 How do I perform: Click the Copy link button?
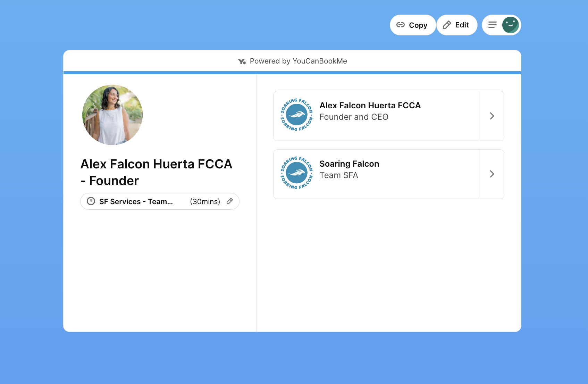(x=412, y=25)
